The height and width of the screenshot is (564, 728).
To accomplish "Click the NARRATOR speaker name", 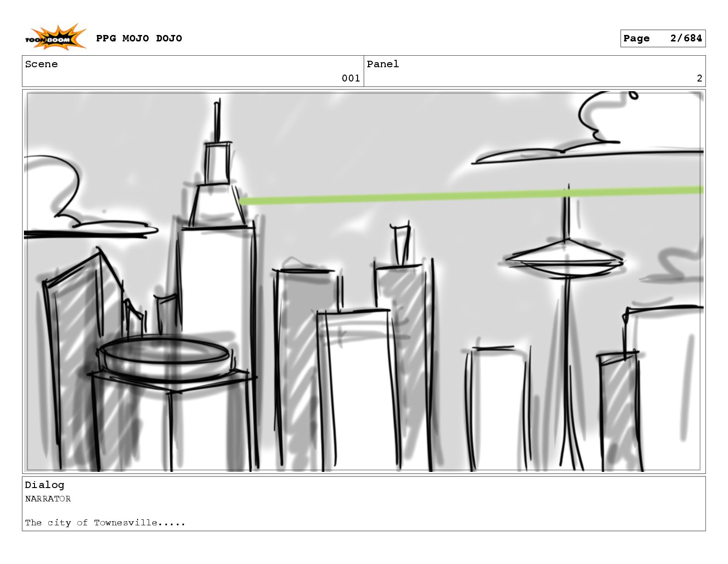I will pyautogui.click(x=48, y=499).
